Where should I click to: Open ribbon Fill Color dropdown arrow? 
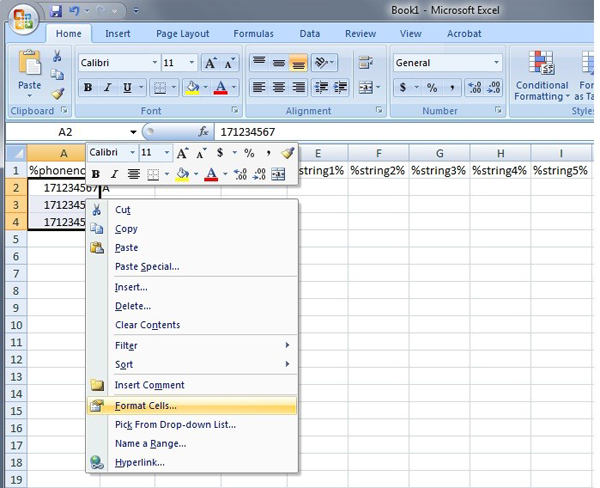(x=205, y=88)
